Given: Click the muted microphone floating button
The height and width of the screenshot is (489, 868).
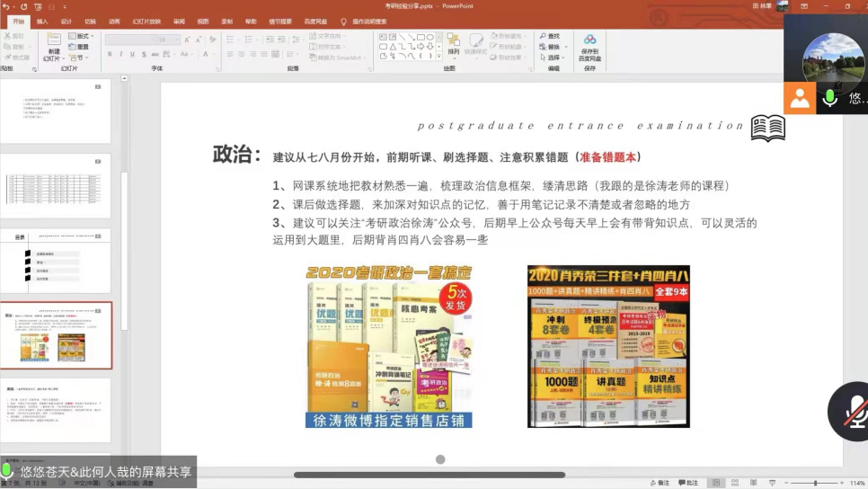Looking at the screenshot, I should pos(855,412).
